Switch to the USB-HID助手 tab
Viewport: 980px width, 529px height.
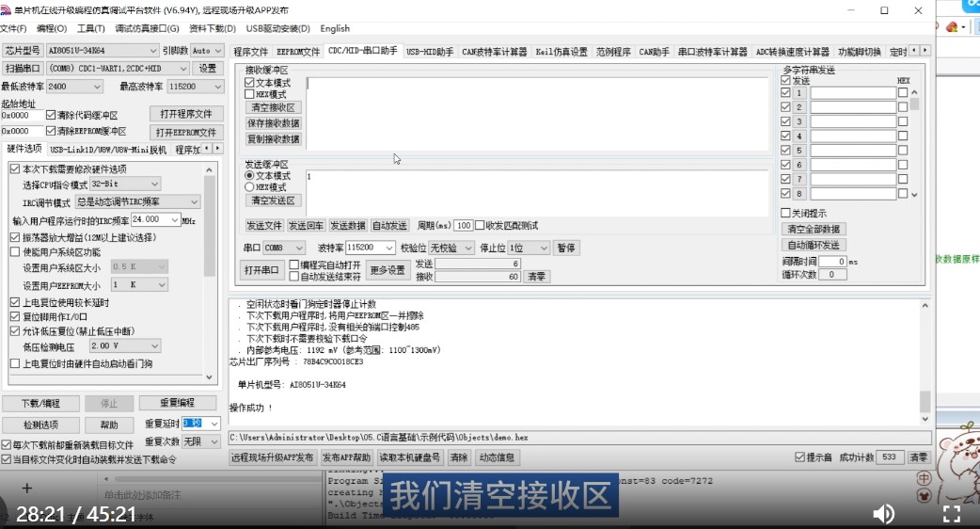click(x=430, y=52)
